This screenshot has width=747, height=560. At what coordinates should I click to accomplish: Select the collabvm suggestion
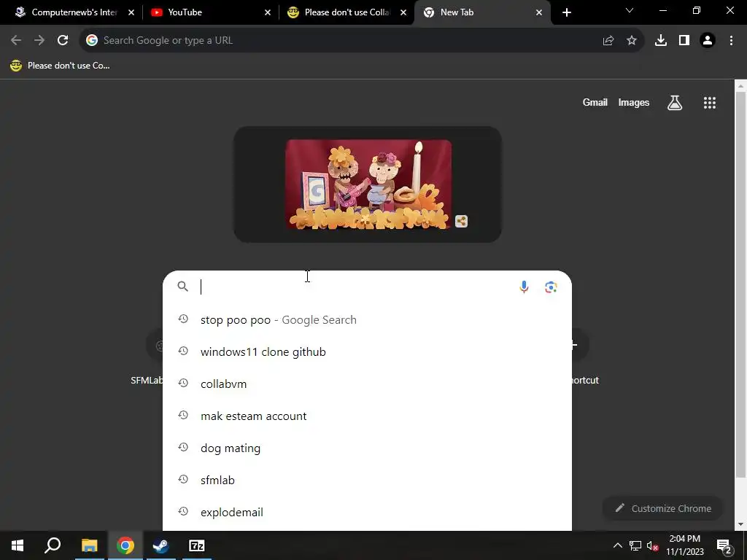tap(368, 384)
